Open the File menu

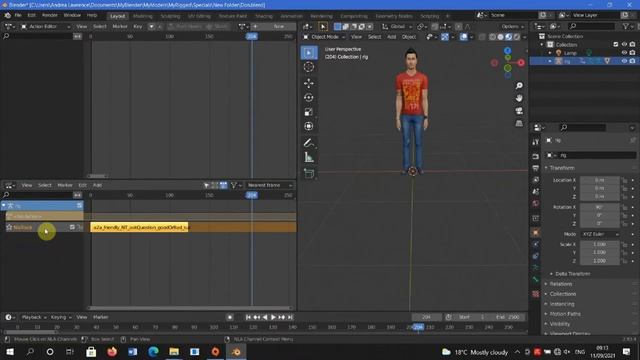click(x=18, y=16)
